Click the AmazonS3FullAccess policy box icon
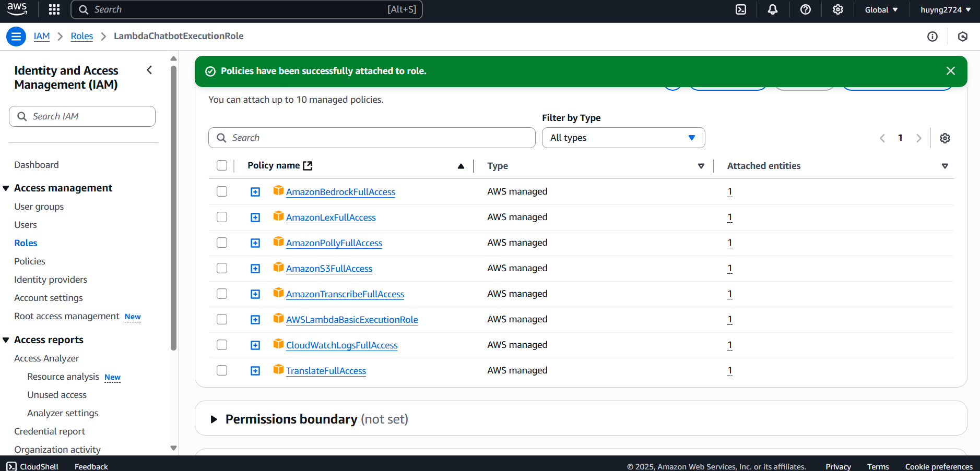The height and width of the screenshot is (471, 980). 278,267
